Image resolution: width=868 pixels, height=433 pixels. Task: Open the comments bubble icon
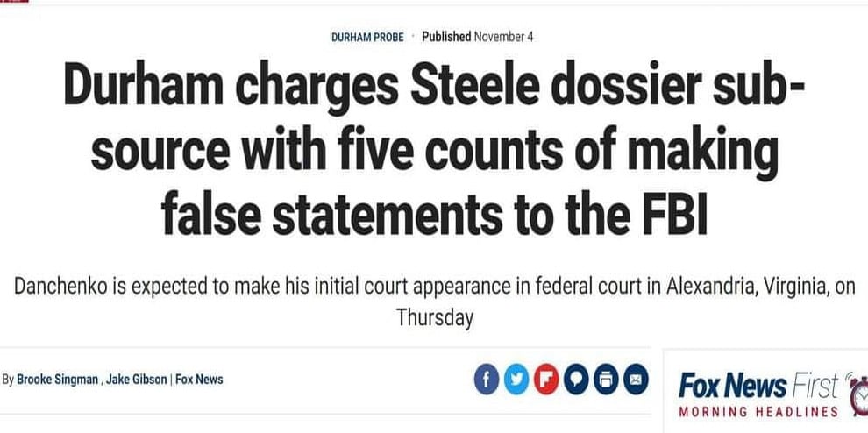[x=576, y=380]
